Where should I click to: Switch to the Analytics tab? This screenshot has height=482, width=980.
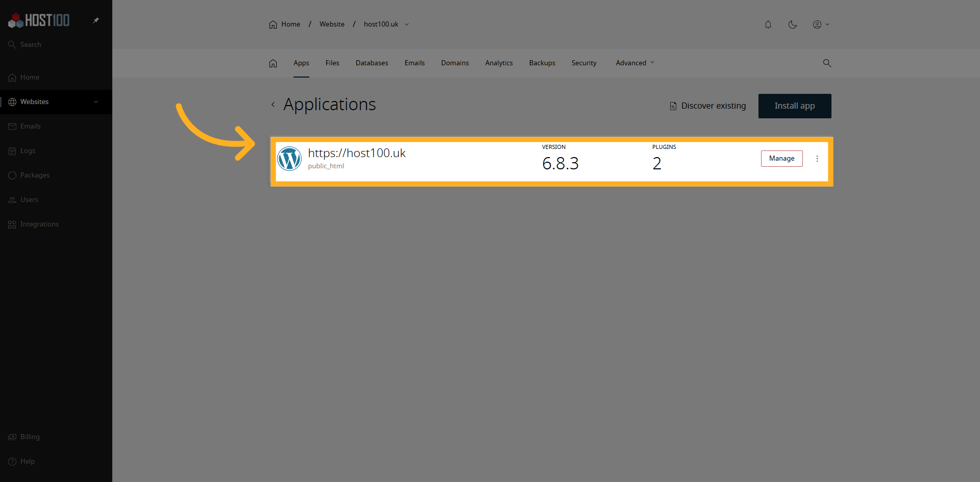click(x=499, y=63)
